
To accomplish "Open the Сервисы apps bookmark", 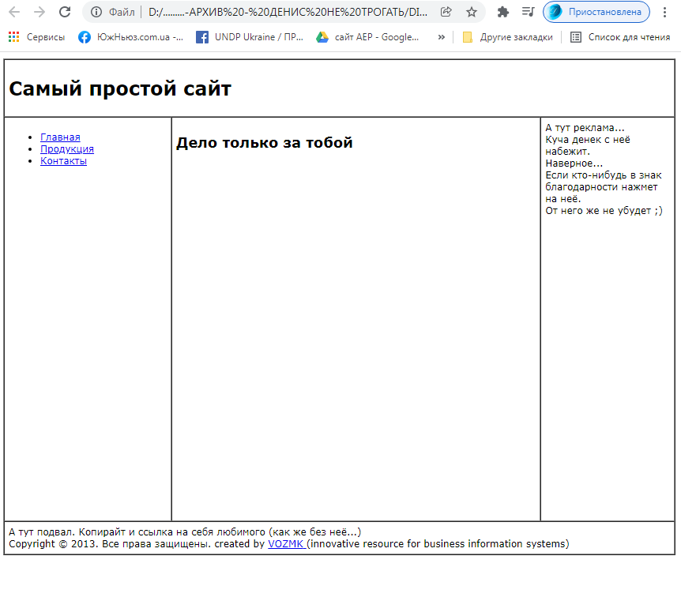I will pos(37,37).
